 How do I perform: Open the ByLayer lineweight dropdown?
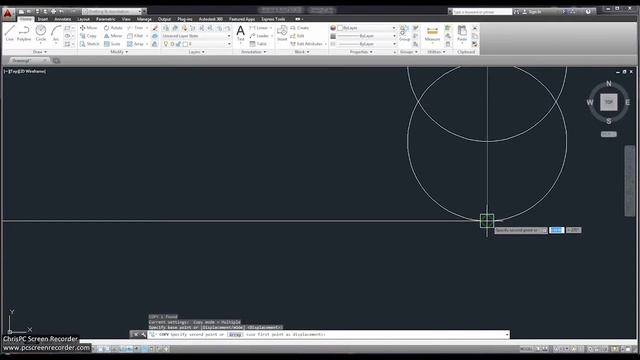[366, 36]
